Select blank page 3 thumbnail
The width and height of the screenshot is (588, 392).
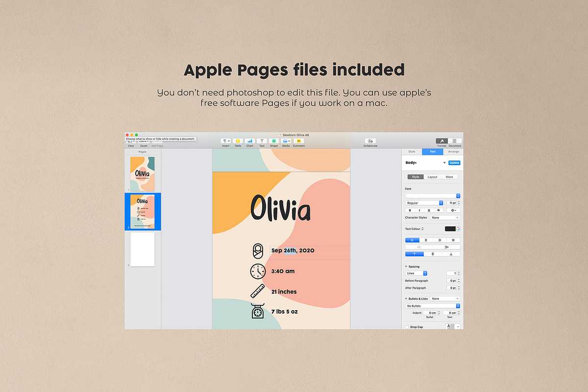point(142,249)
